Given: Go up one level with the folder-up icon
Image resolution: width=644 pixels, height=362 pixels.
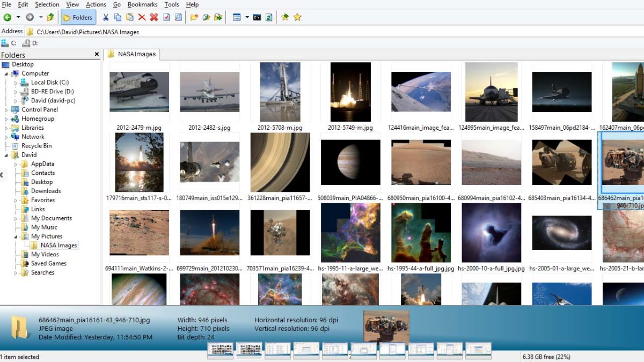Looking at the screenshot, I should (50, 17).
